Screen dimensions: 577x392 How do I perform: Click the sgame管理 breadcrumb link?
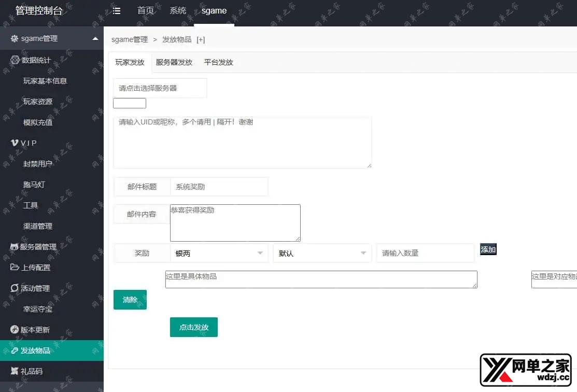point(130,40)
